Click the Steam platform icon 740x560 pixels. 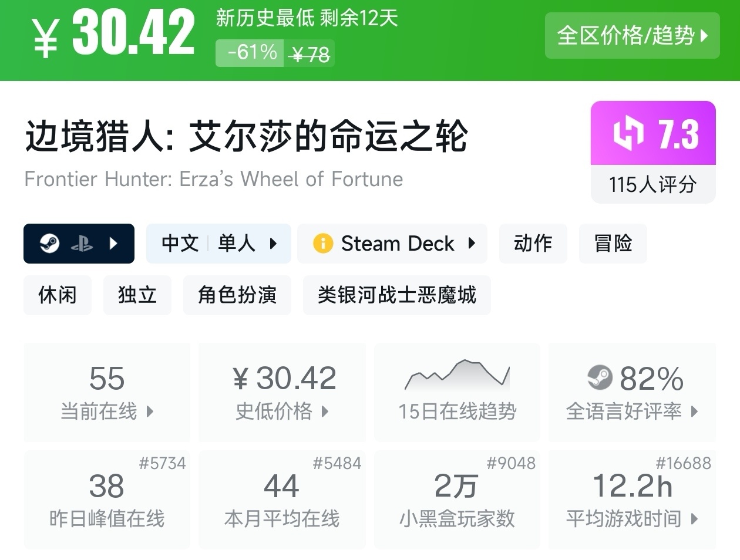pos(50,243)
